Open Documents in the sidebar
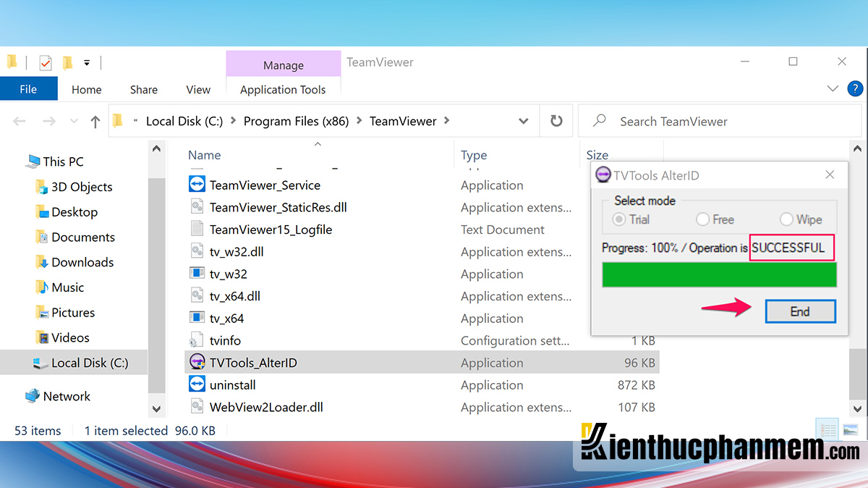This screenshot has width=868, height=488. (83, 237)
